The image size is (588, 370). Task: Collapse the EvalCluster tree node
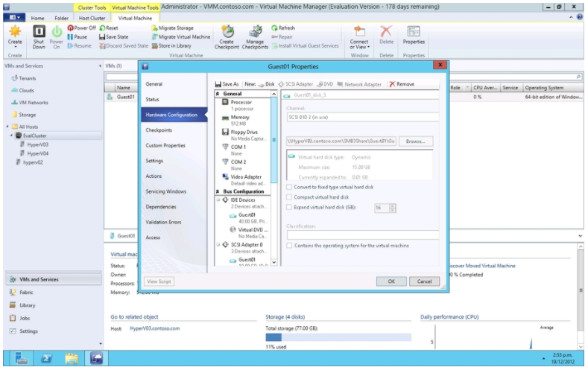[11, 135]
